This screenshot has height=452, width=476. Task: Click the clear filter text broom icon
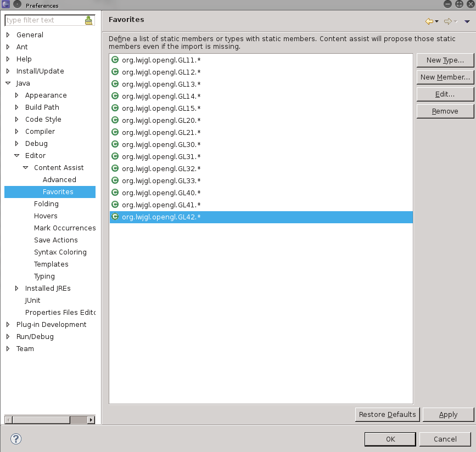pos(88,20)
